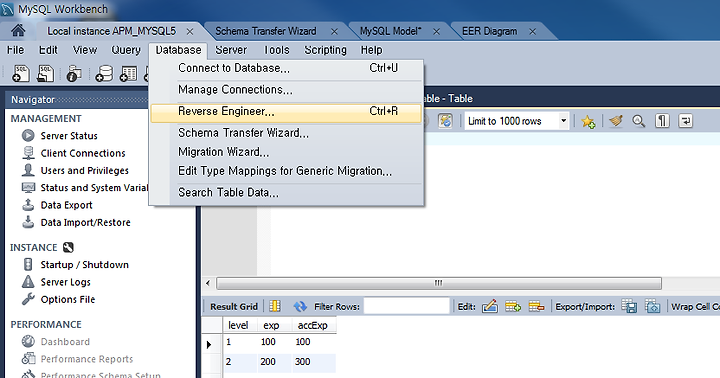The width and height of the screenshot is (720, 378).
Task: Open Startup / Shutdown
Action: [75, 265]
